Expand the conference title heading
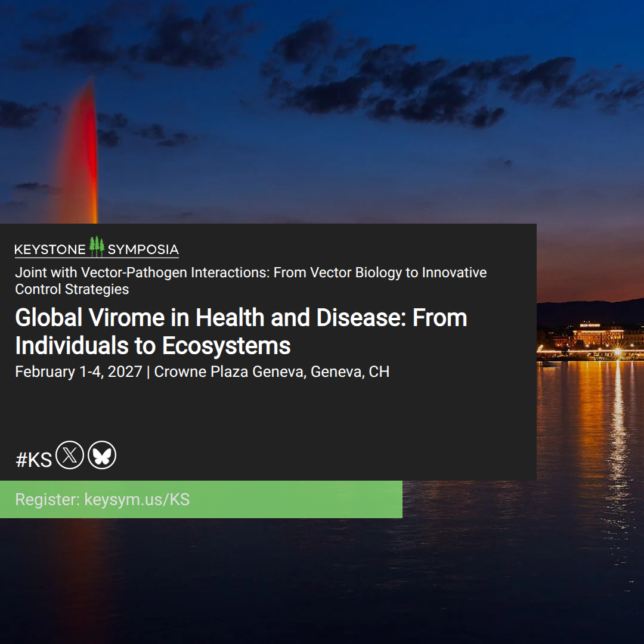The image size is (644, 644). coord(241,332)
